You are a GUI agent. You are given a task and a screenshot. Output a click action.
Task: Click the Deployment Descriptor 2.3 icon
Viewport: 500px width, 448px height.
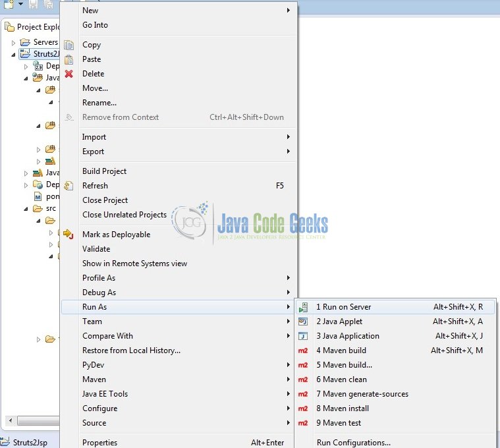coord(38,66)
